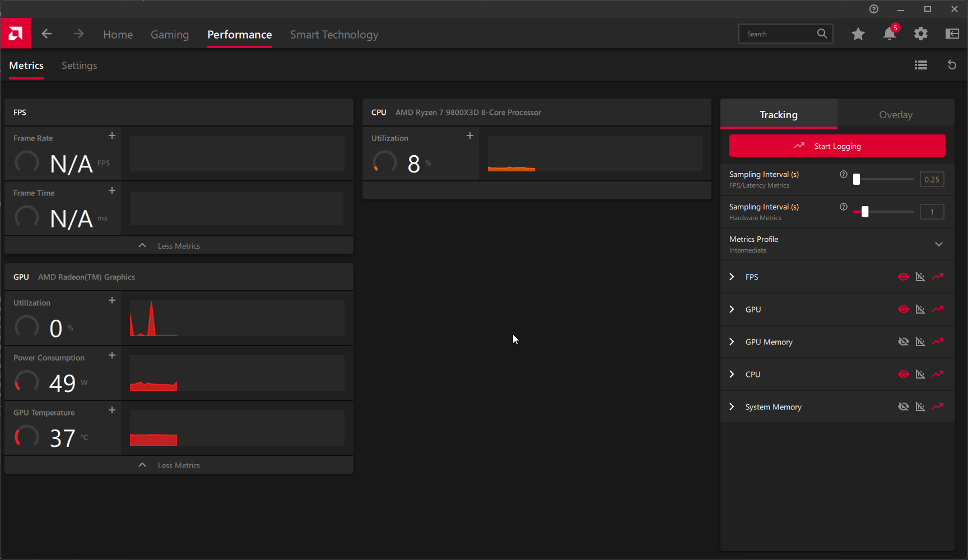968x560 pixels.
Task: Open favorites star icon
Action: [x=858, y=34]
